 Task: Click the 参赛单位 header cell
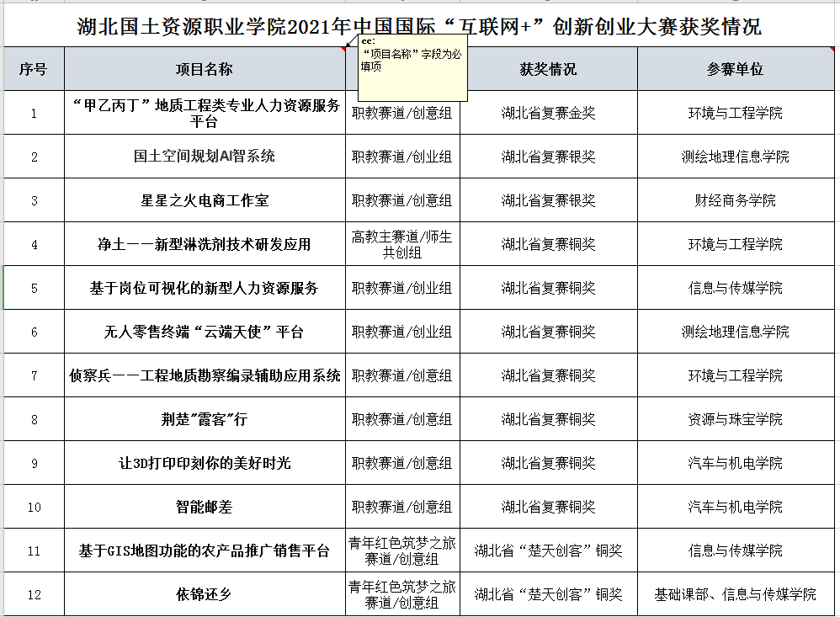736,69
